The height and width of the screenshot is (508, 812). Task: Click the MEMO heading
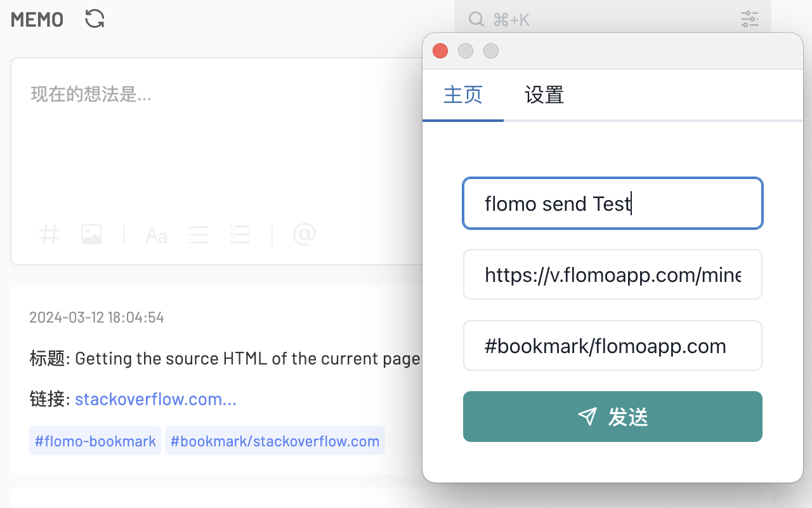coord(37,20)
